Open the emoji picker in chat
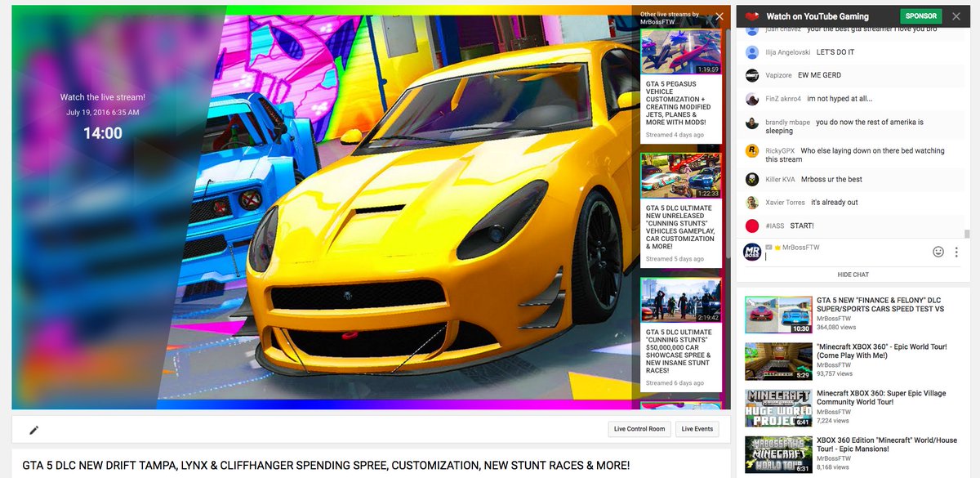The height and width of the screenshot is (478, 980). pos(938,252)
